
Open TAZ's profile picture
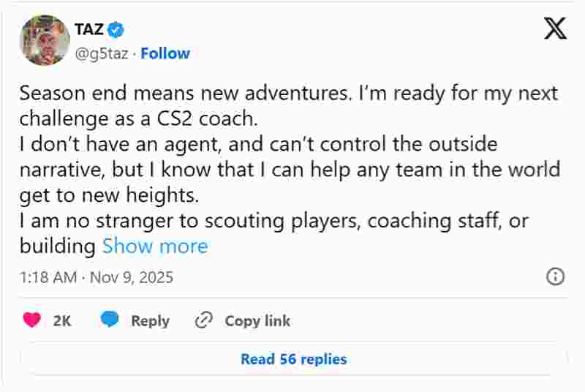click(45, 39)
